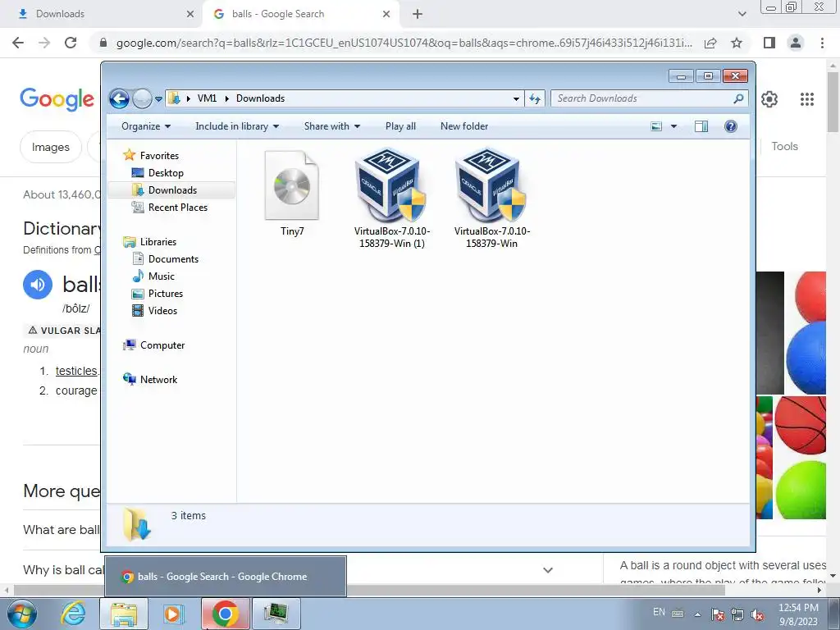Close the Downloads Chrome tab
Viewport: 840px width, 630px height.
(190, 14)
